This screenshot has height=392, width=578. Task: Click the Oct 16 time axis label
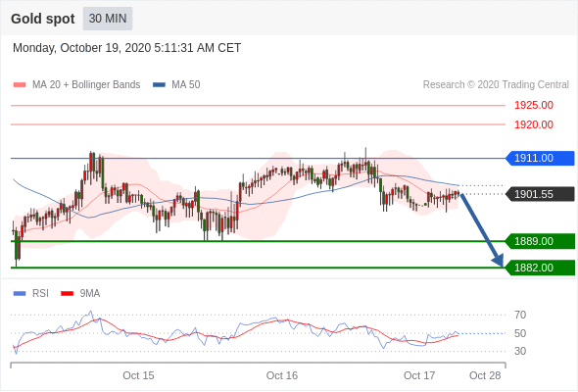[281, 375]
